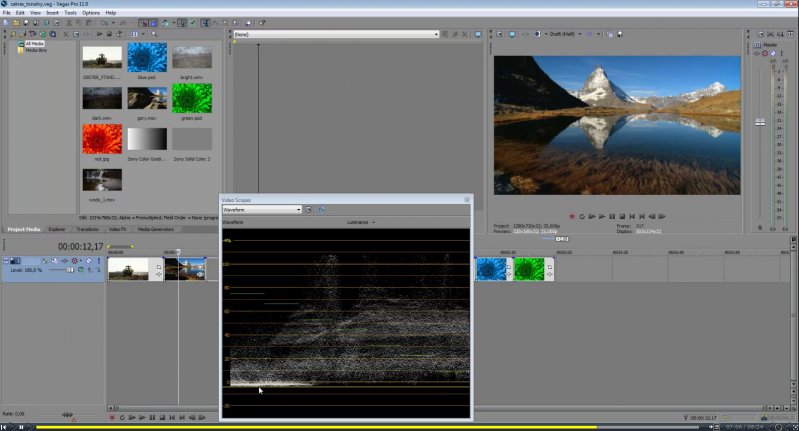Toggle update scopes while playing icon

click(x=322, y=210)
